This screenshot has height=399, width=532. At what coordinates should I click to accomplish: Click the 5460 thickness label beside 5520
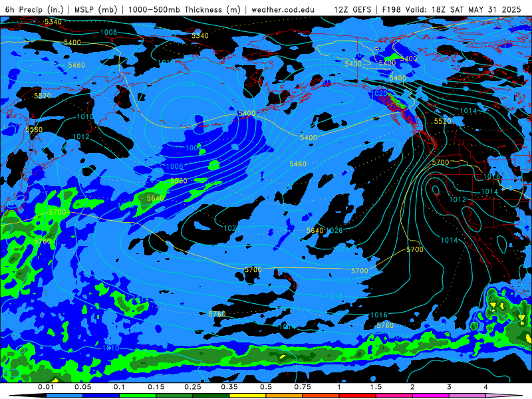(76, 65)
